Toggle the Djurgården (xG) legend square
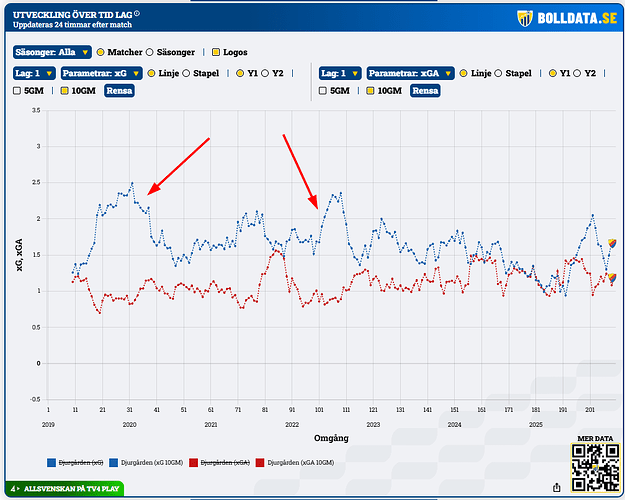625x500 pixels. click(52, 462)
